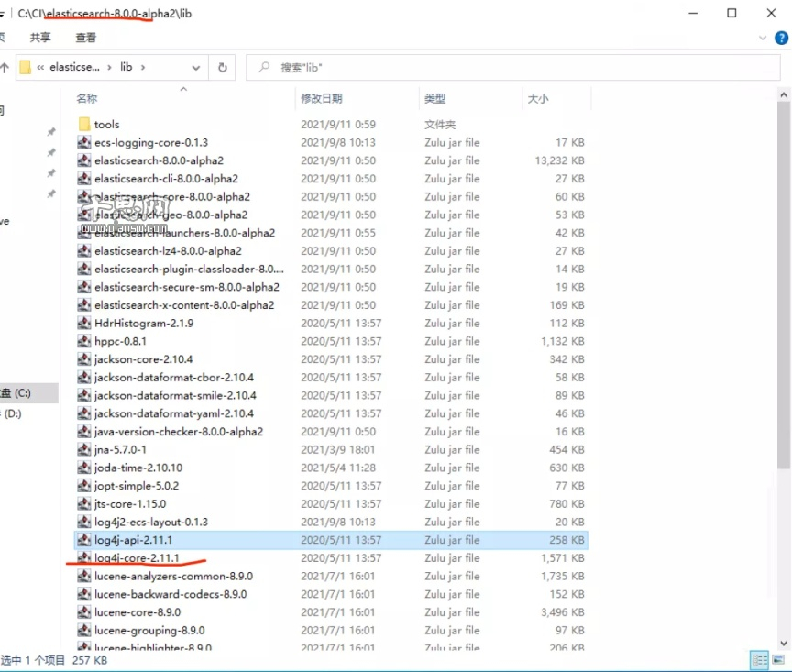Select jar icon of elasticsearch-8.0.0-alpha2
The image size is (792, 672).
(84, 160)
